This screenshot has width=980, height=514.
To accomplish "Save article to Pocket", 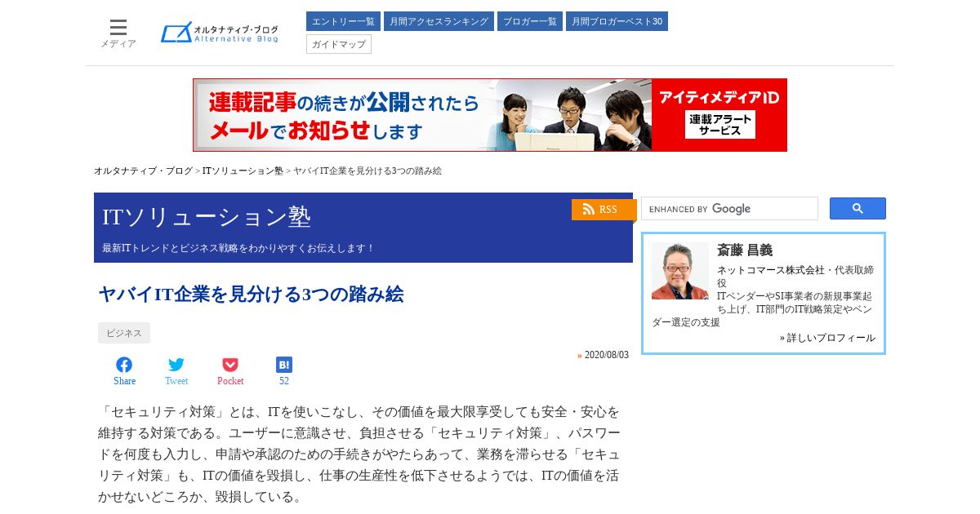I will pos(230,371).
